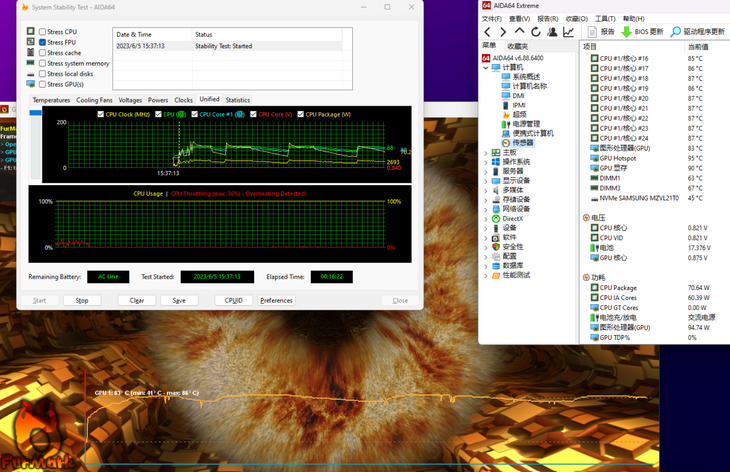Image resolution: width=730 pixels, height=472 pixels.
Task: Enable the Stress GPU(s) checkbox
Action: click(42, 84)
